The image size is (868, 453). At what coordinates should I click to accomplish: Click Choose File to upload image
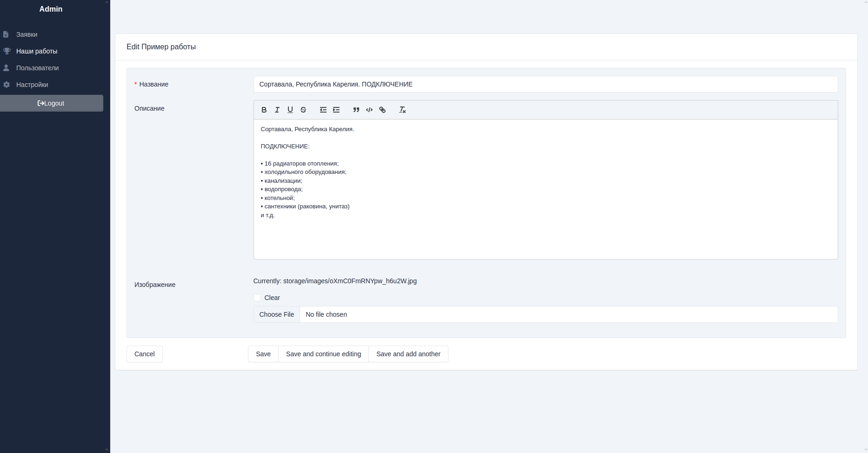(x=277, y=314)
